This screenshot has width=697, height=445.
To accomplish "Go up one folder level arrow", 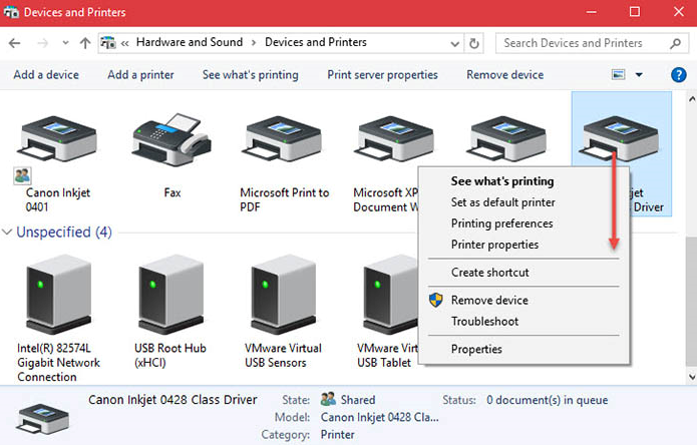I will pyautogui.click(x=85, y=43).
